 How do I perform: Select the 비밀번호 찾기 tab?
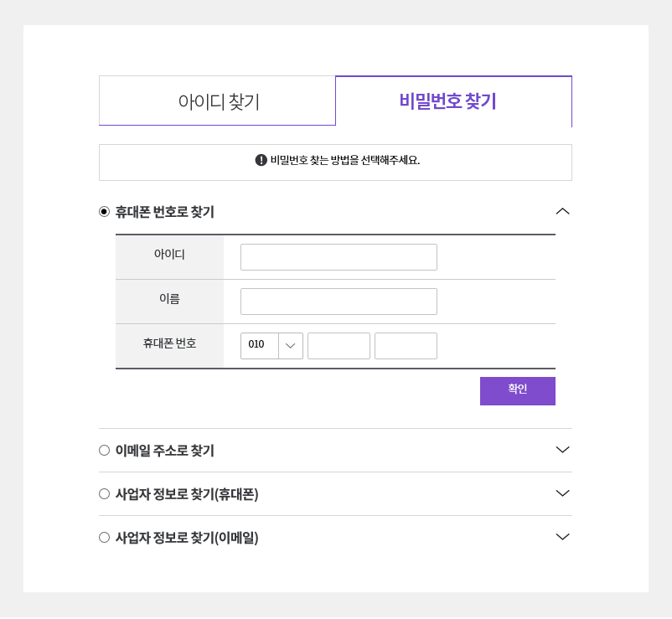[453, 101]
